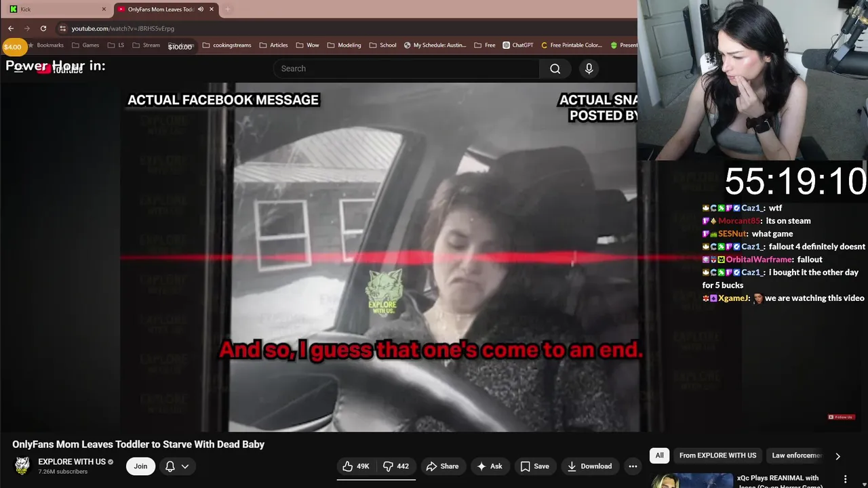The height and width of the screenshot is (488, 868).
Task: Open the Wow bookmark folder
Action: click(307, 45)
